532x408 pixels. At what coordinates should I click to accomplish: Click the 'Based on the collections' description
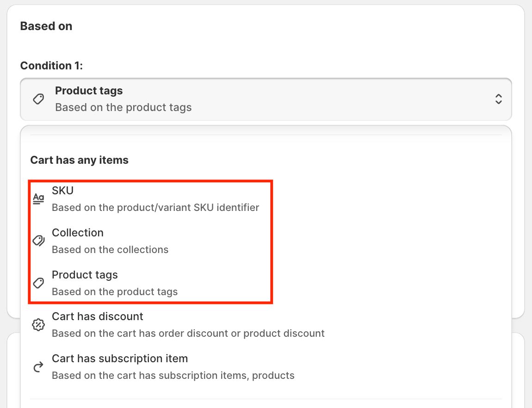(x=110, y=249)
